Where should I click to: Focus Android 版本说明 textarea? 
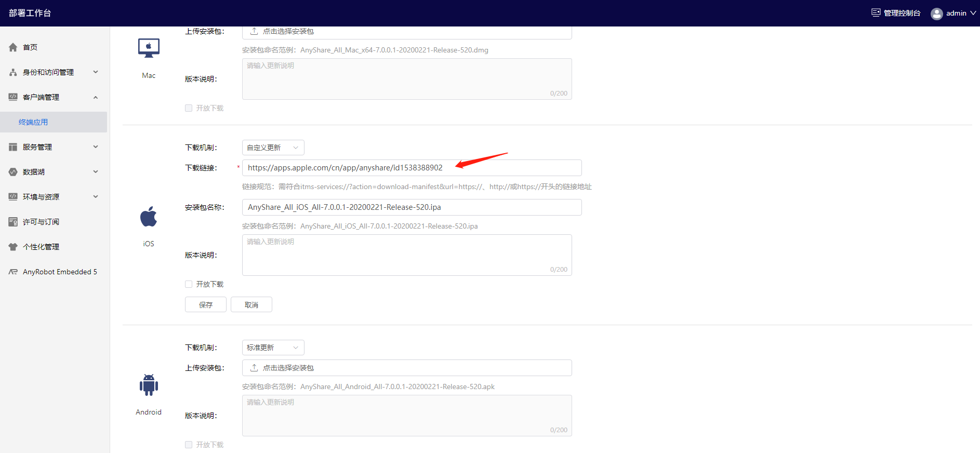click(x=407, y=416)
